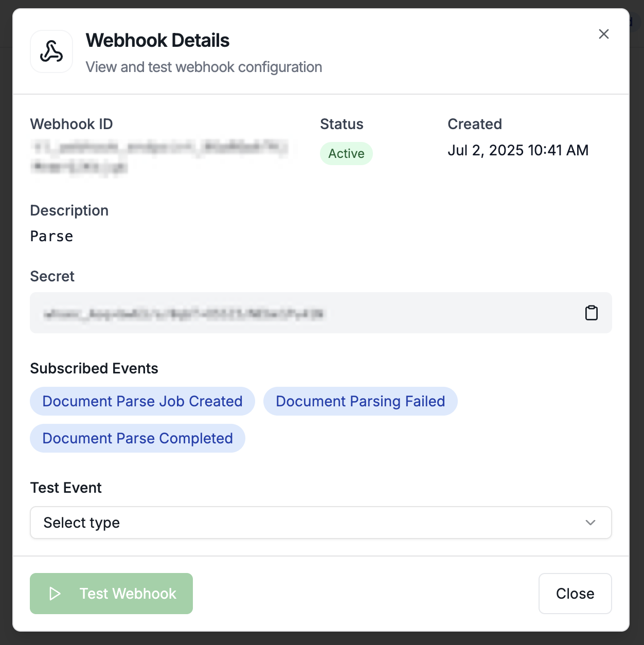
Task: Click the Subscribed Events heading
Action: (94, 368)
